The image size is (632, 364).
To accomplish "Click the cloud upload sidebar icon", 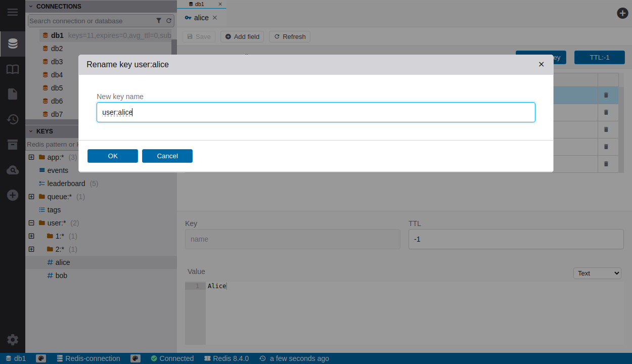I will pos(13,170).
